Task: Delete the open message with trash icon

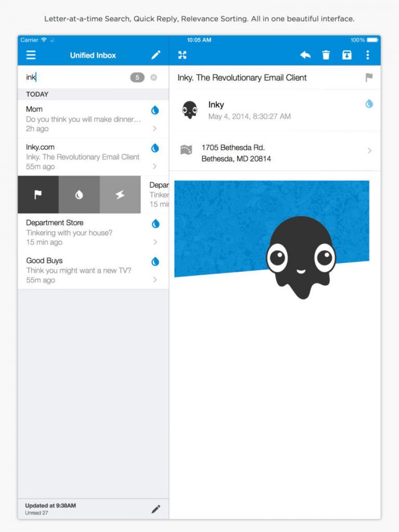Action: 326,55
